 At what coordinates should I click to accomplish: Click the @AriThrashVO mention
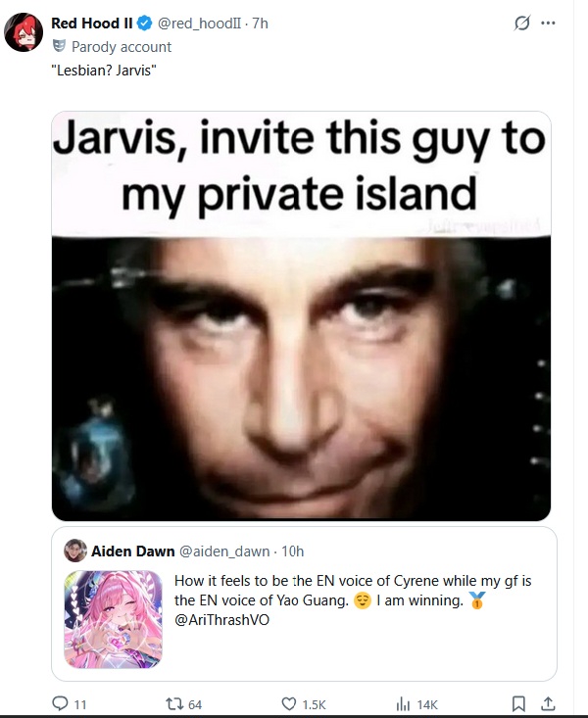(221, 619)
